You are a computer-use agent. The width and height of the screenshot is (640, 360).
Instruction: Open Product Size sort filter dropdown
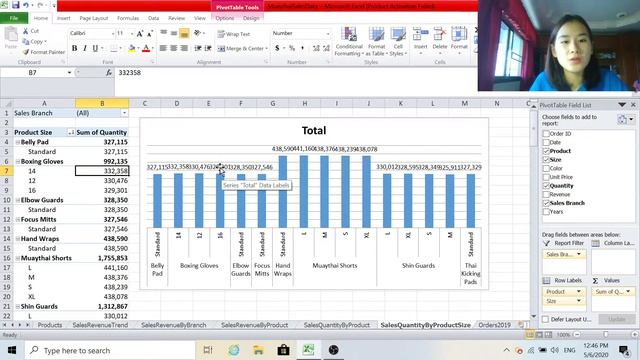coord(71,132)
